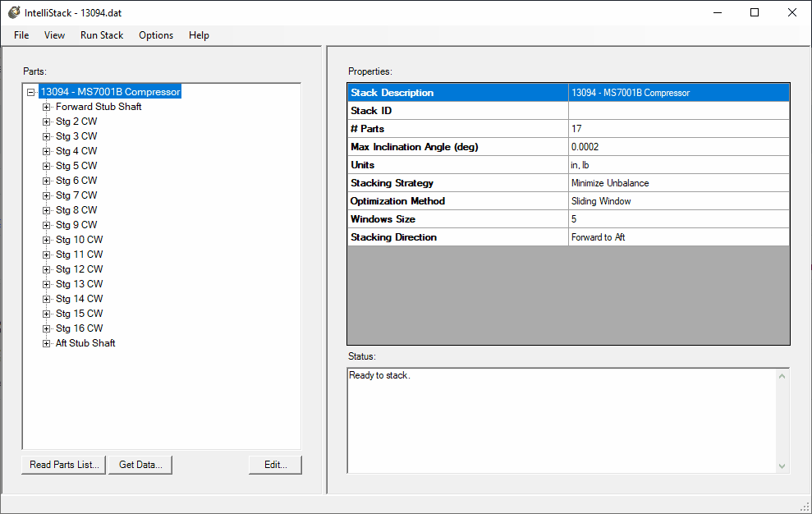This screenshot has width=812, height=514.
Task: Expand the Stg 16 CW node
Action: click(x=46, y=328)
